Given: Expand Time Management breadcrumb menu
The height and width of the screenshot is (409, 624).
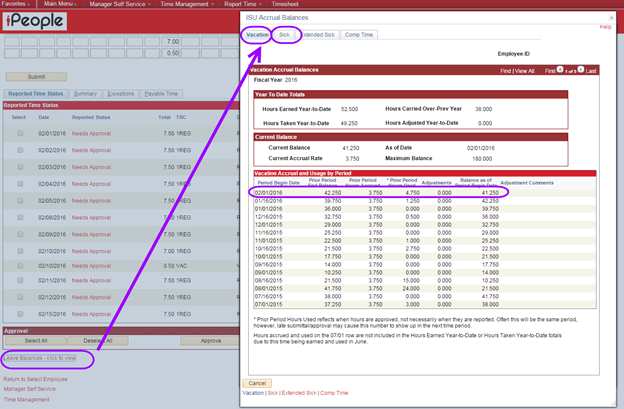Looking at the screenshot, I should pos(187,4).
